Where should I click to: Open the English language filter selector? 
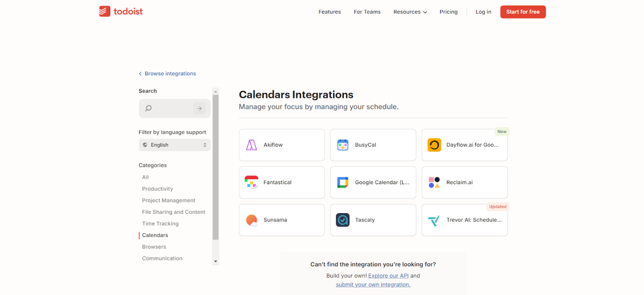click(x=174, y=145)
